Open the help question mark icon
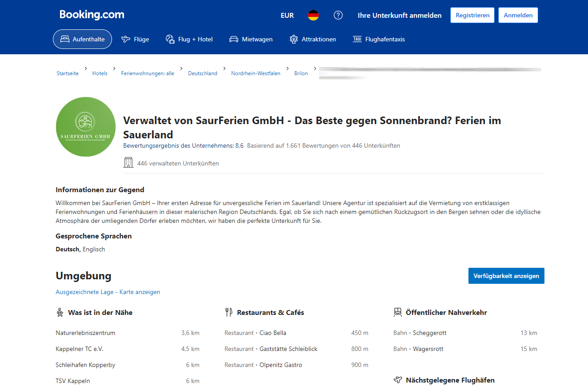 coord(338,15)
